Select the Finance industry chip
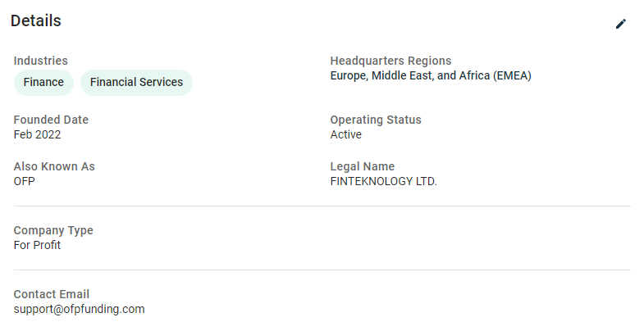Viewport: 644px width, 331px height. coord(43,83)
